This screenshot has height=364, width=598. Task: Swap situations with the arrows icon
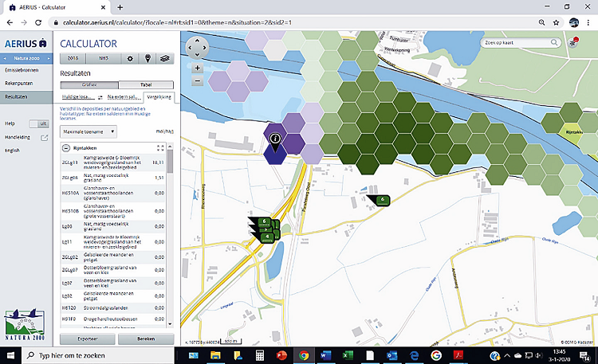point(100,96)
